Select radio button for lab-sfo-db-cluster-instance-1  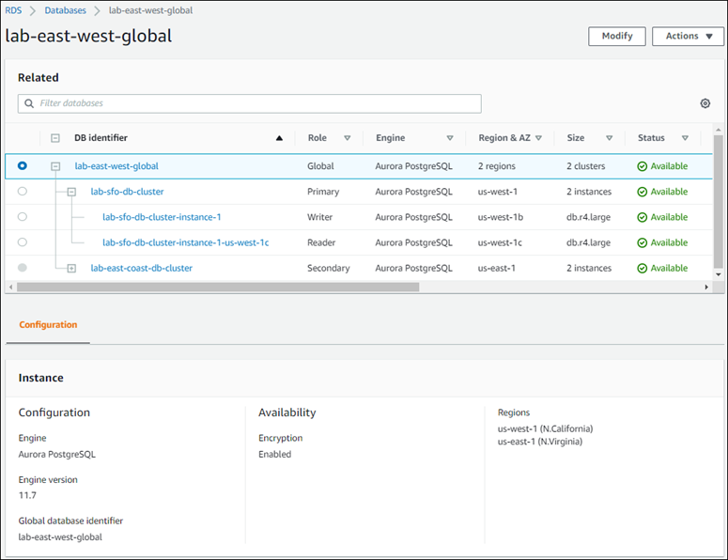coord(23,217)
